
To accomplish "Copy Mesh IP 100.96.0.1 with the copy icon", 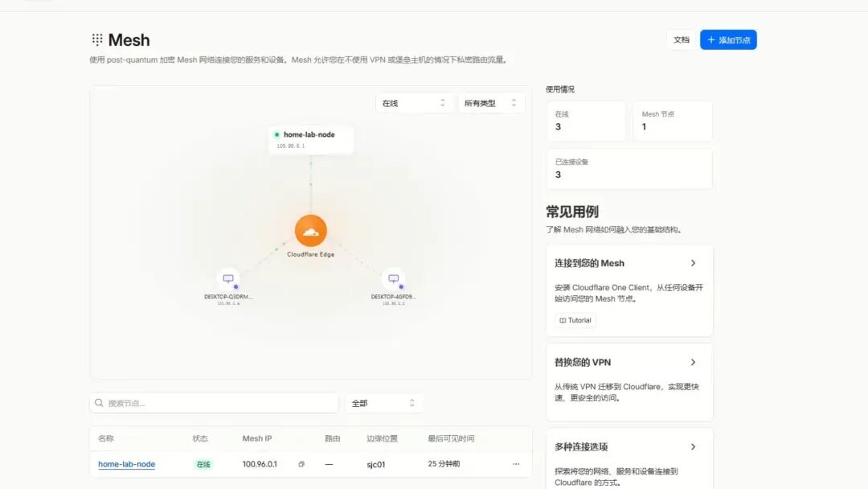I will tap(301, 464).
